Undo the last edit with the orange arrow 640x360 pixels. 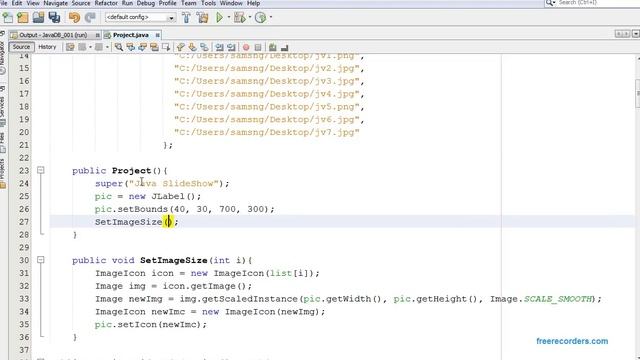click(74, 18)
